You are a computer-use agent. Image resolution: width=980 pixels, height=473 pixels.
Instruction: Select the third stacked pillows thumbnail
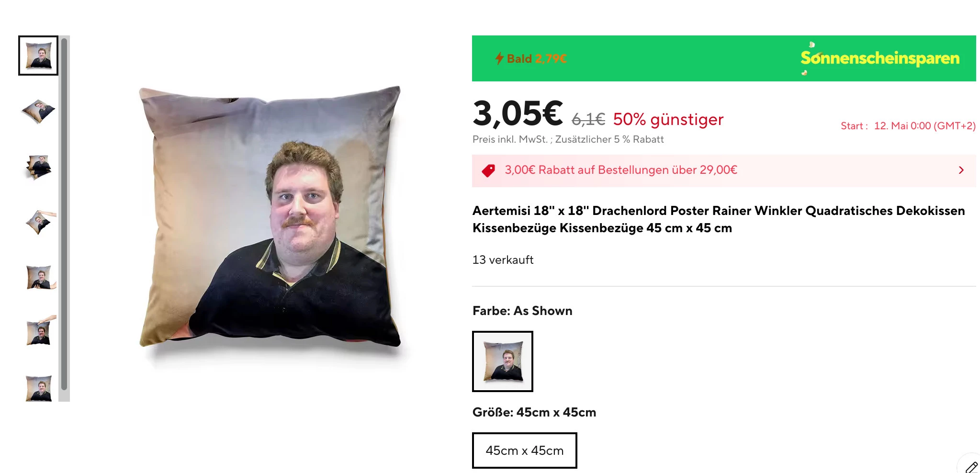(38, 167)
